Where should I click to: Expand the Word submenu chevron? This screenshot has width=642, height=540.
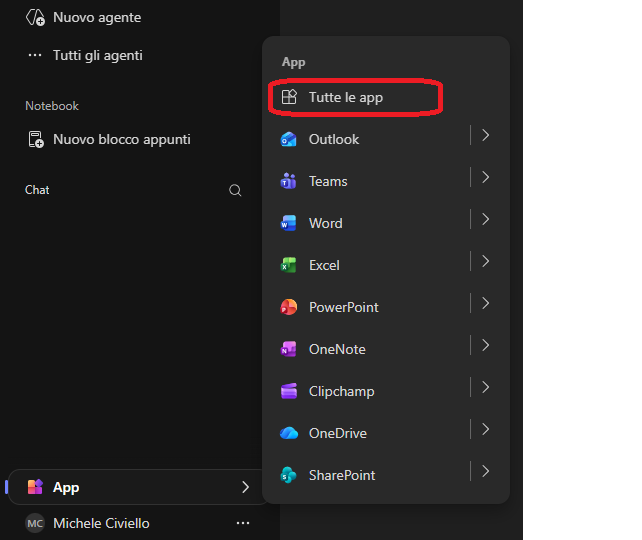(x=486, y=219)
